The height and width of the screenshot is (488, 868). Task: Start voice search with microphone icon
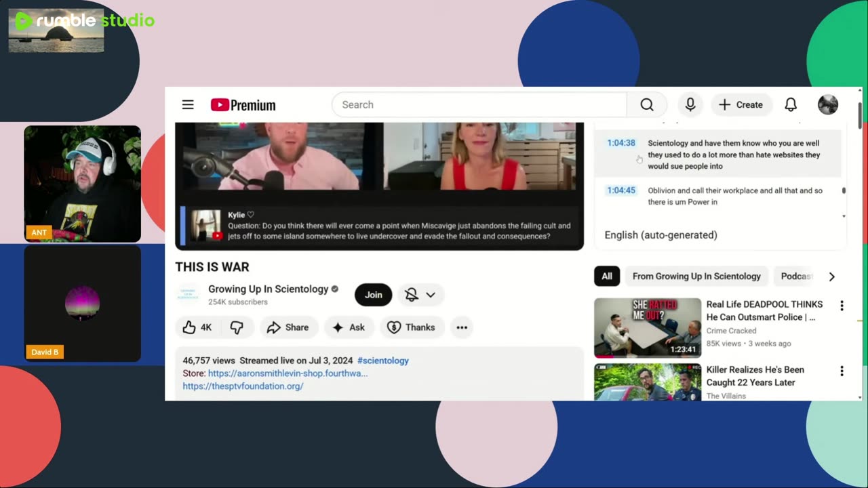tap(690, 104)
